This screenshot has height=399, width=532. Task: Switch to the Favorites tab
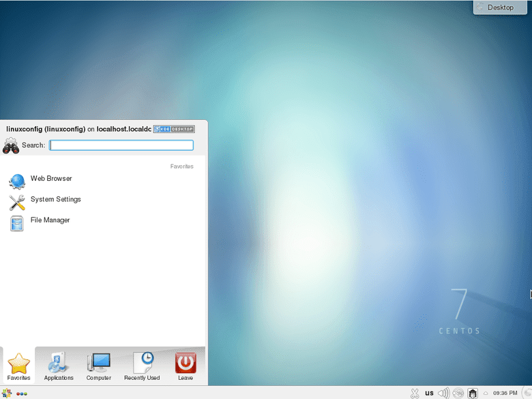[18, 366]
